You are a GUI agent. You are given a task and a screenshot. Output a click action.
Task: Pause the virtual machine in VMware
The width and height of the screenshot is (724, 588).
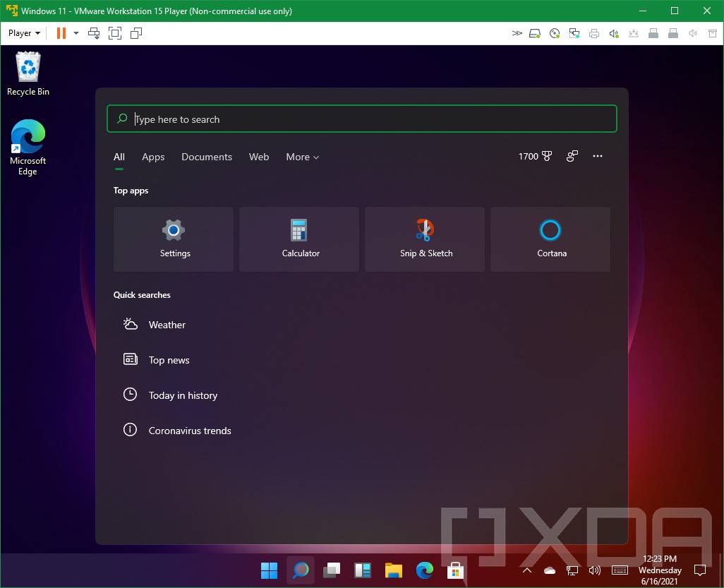tap(61, 33)
